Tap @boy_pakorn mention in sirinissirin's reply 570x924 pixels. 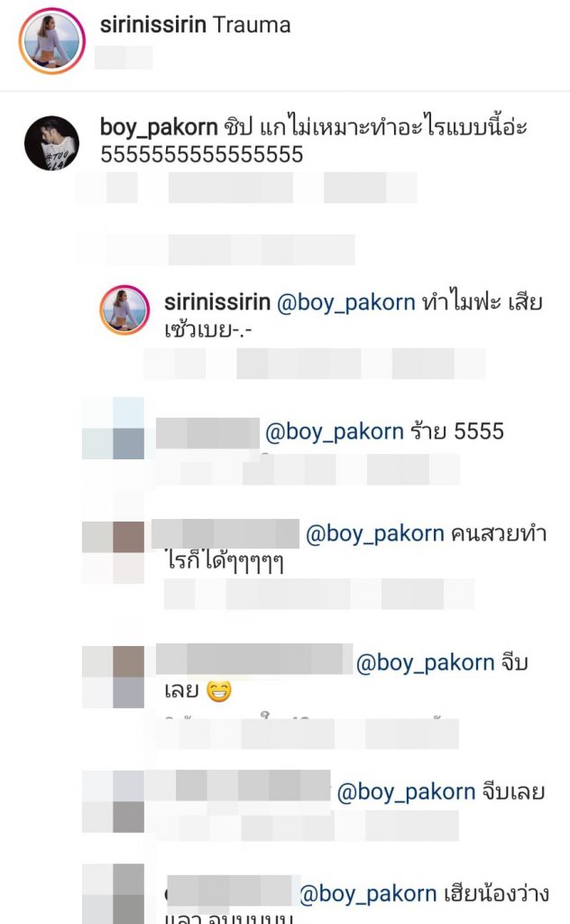(x=345, y=303)
